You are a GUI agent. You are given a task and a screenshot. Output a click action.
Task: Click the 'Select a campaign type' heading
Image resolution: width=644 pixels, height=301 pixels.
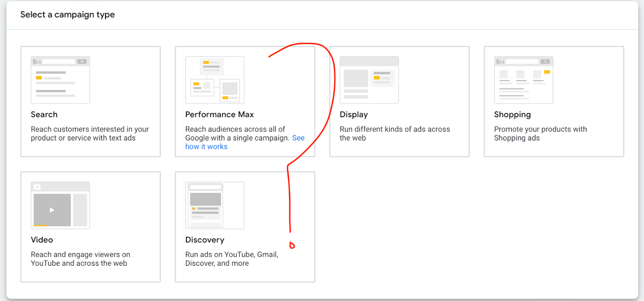68,15
